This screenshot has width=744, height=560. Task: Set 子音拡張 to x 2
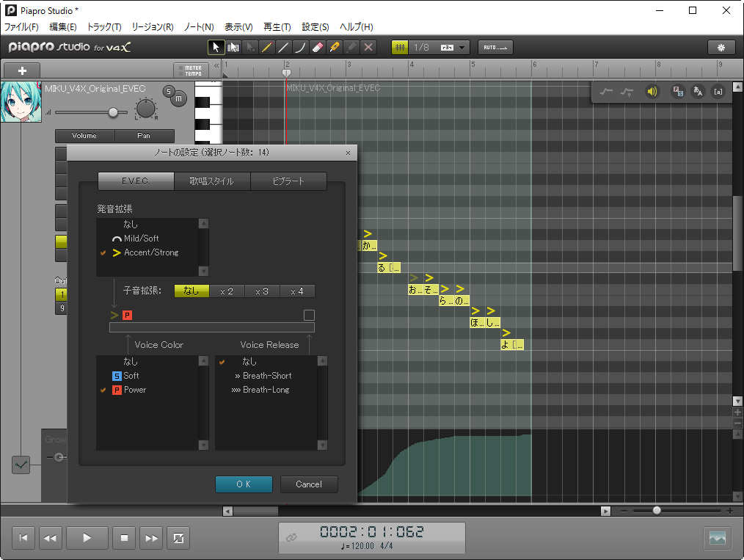coord(227,291)
